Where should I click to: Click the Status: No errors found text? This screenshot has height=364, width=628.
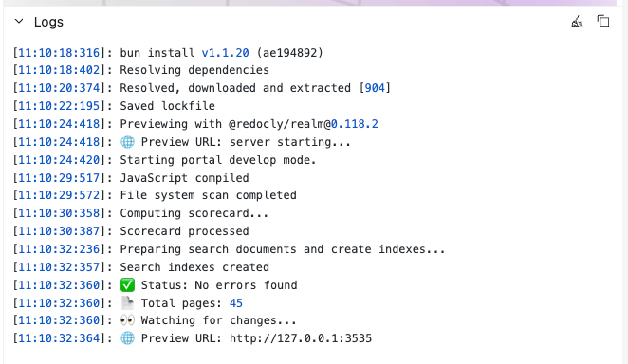click(x=219, y=285)
